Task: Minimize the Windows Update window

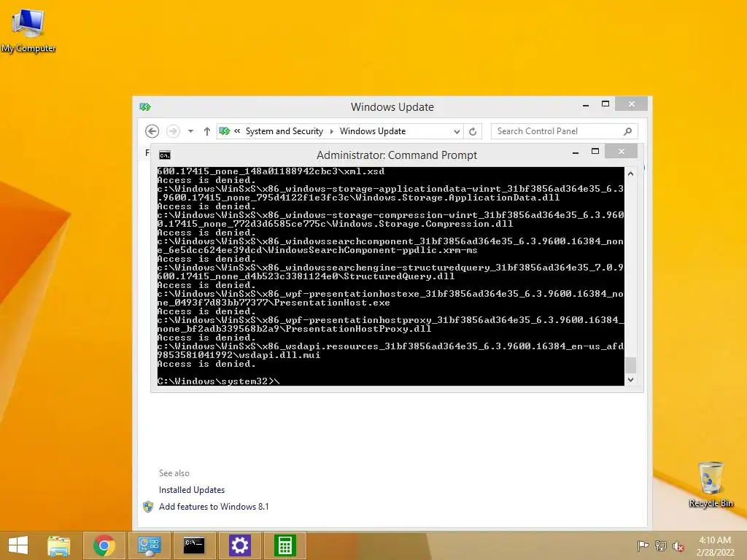Action: coord(586,104)
